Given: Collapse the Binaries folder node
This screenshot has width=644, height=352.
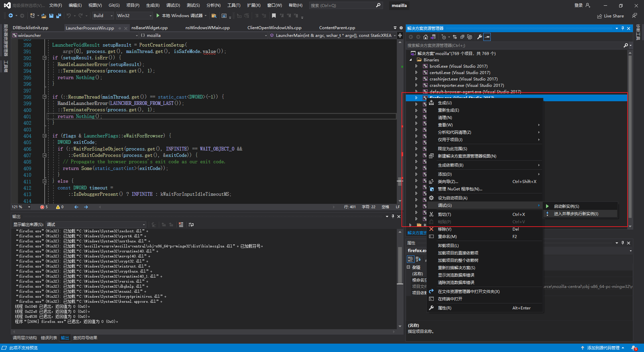Looking at the screenshot, I should (x=411, y=60).
